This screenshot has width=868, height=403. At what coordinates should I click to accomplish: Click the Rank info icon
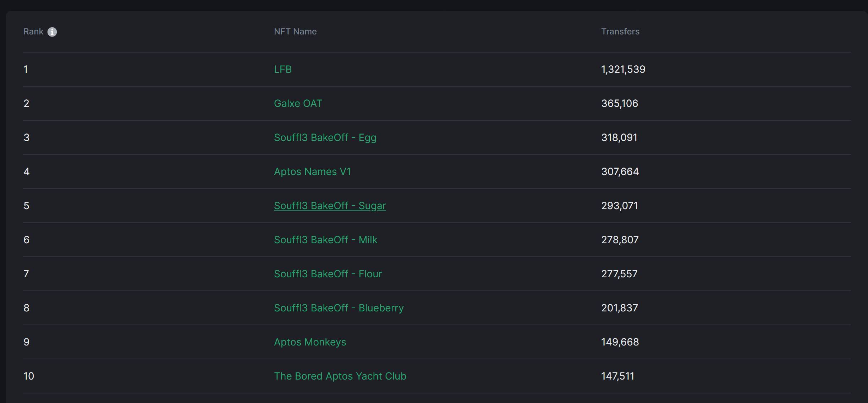pyautogui.click(x=52, y=32)
